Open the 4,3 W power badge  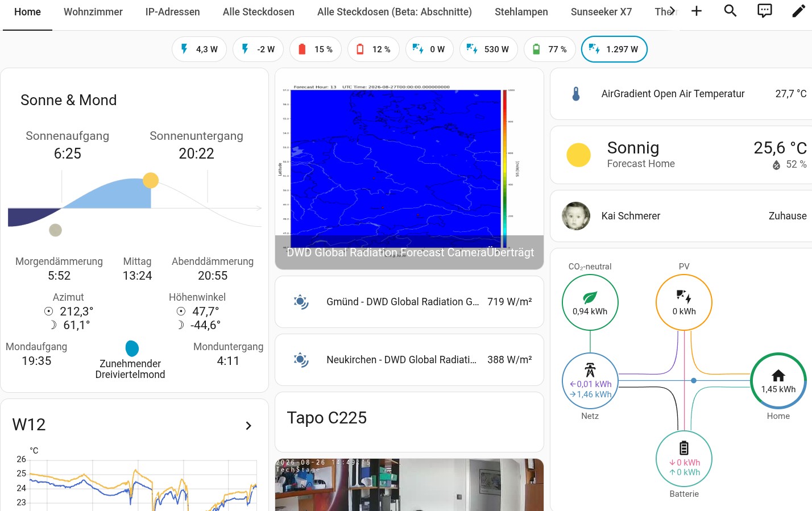point(199,49)
